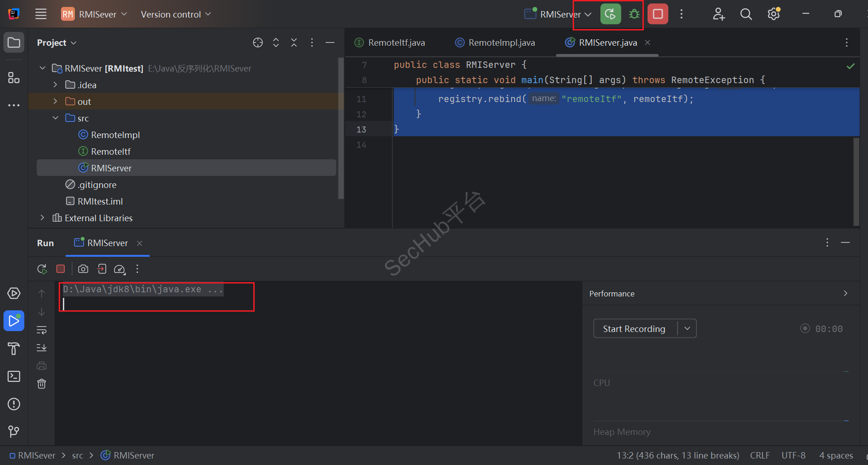Select the RMItest.iml file in tree
868x465 pixels.
[100, 201]
